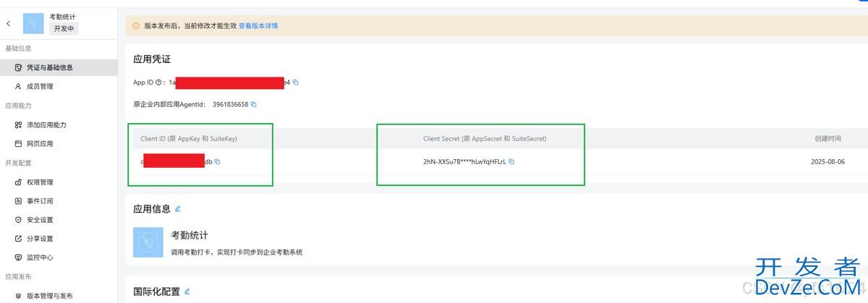Go to 版本管理与发布
Image resolution: width=868 pixels, height=303 pixels.
[x=49, y=295]
